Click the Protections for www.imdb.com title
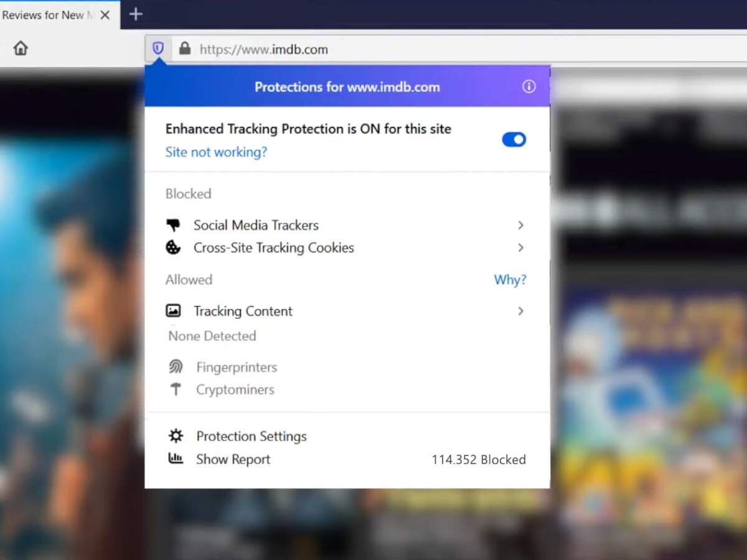Viewport: 747px width, 560px height. coord(347,87)
